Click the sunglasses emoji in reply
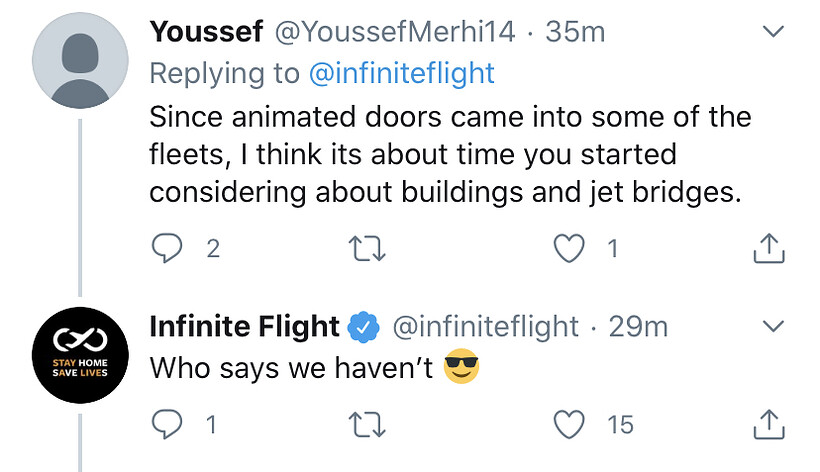Image resolution: width=820 pixels, height=472 pixels. (x=461, y=368)
